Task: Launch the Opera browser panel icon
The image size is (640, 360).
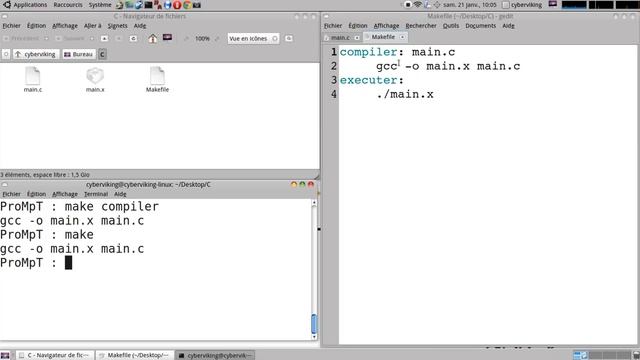Action: pyautogui.click(x=177, y=5)
